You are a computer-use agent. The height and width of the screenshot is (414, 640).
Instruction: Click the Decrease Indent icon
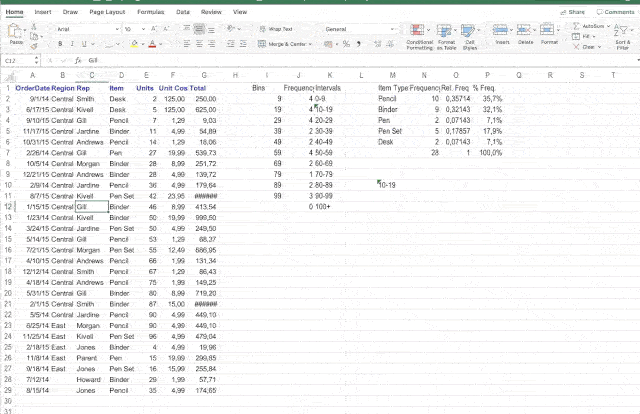(x=231, y=44)
